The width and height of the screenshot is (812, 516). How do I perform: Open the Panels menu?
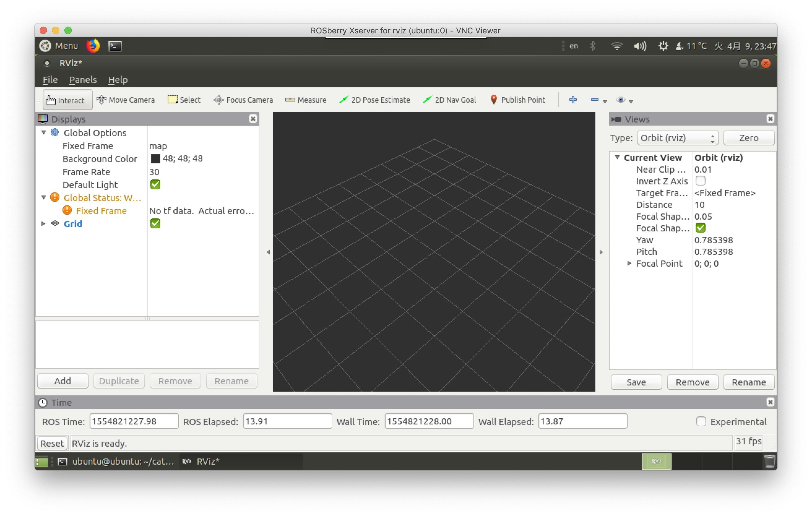[83, 80]
